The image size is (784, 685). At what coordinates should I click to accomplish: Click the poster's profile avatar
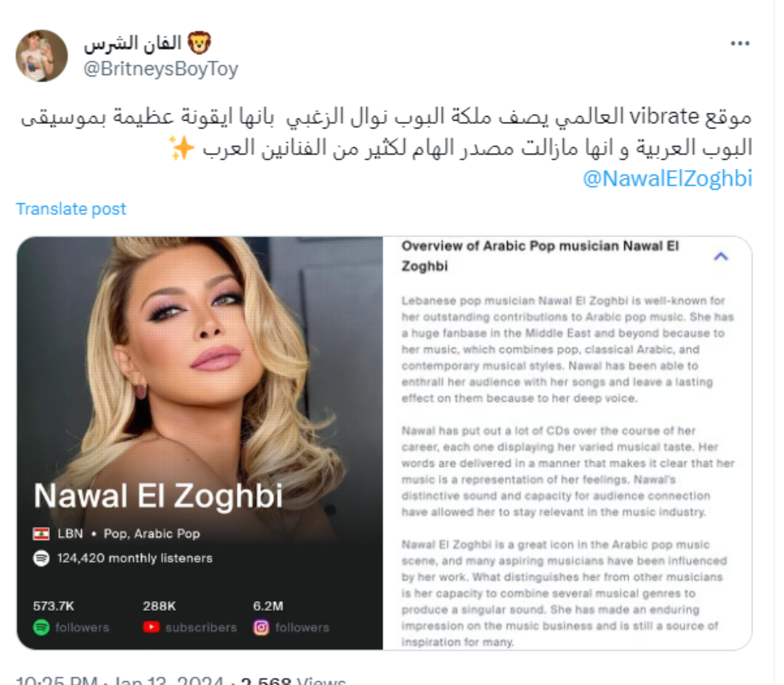pyautogui.click(x=42, y=55)
